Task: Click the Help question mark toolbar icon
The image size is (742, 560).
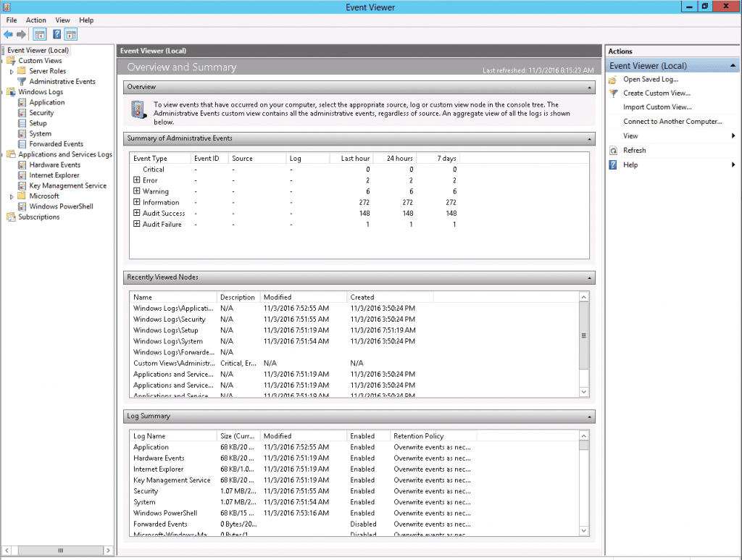Action: pos(57,34)
